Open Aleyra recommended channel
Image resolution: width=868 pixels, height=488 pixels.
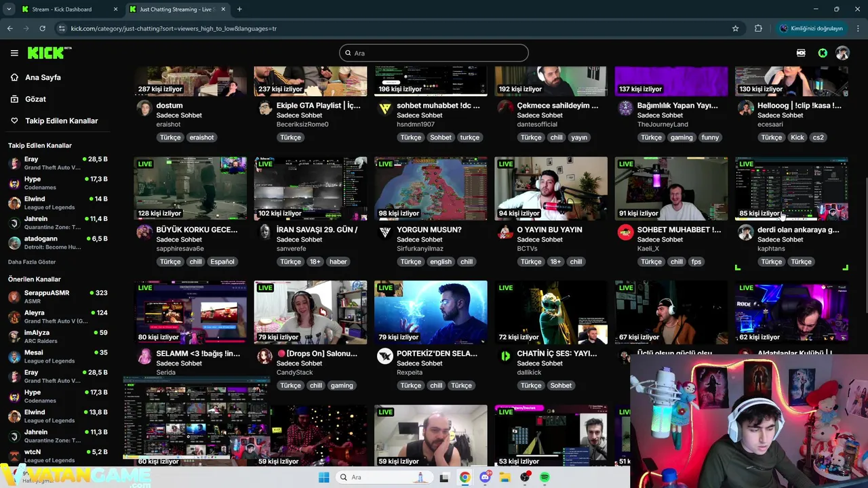click(x=58, y=317)
